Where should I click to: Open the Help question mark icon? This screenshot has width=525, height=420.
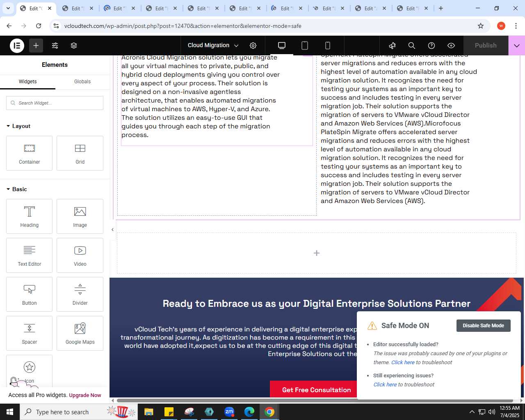point(431,46)
